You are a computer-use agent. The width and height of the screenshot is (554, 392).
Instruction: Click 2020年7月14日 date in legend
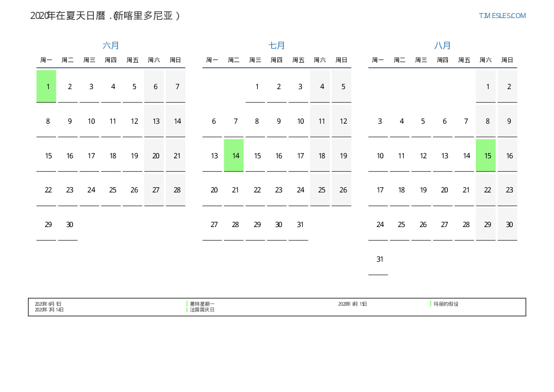(x=49, y=310)
